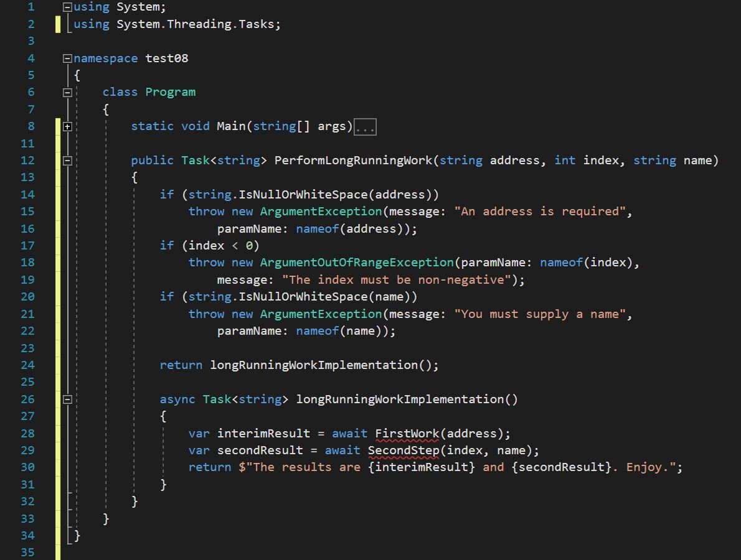Expand the collapsed Main method body
The width and height of the screenshot is (741, 560).
point(67,126)
